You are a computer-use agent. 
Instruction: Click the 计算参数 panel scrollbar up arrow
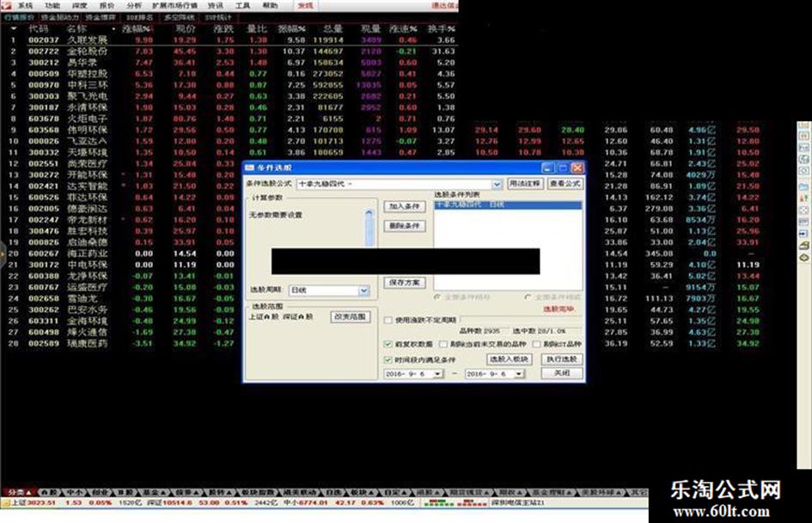coord(369,212)
